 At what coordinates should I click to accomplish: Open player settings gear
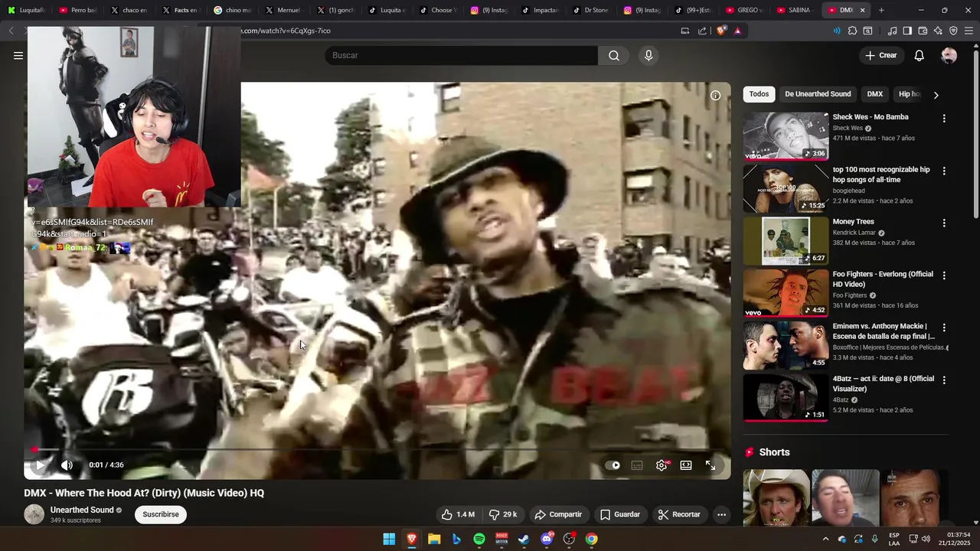(x=661, y=465)
